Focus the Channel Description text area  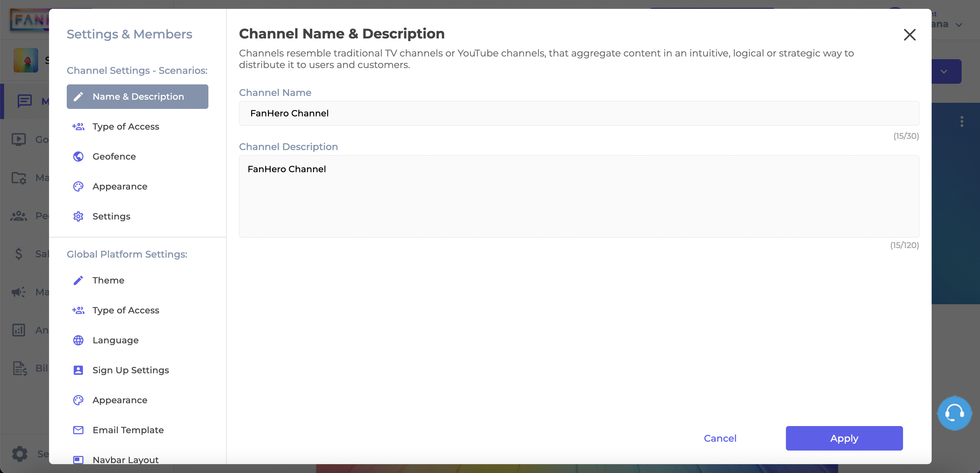[579, 196]
